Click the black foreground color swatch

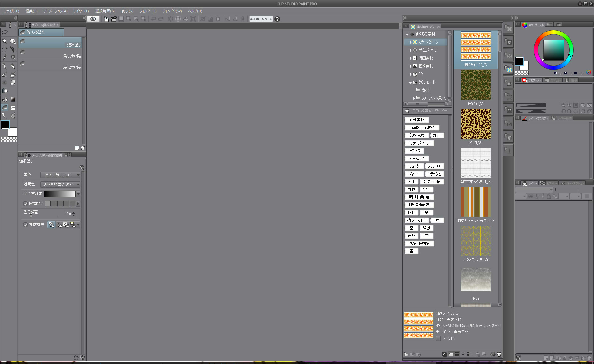(5, 125)
